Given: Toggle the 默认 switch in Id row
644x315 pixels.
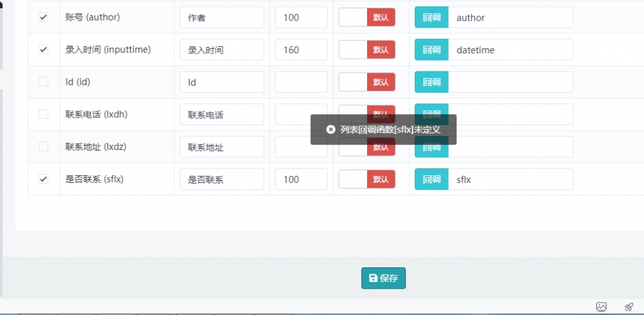Looking at the screenshot, I should [367, 82].
